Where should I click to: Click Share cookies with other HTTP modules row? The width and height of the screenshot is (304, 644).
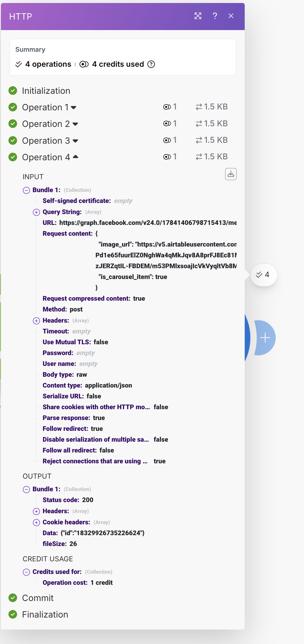[x=105, y=407]
